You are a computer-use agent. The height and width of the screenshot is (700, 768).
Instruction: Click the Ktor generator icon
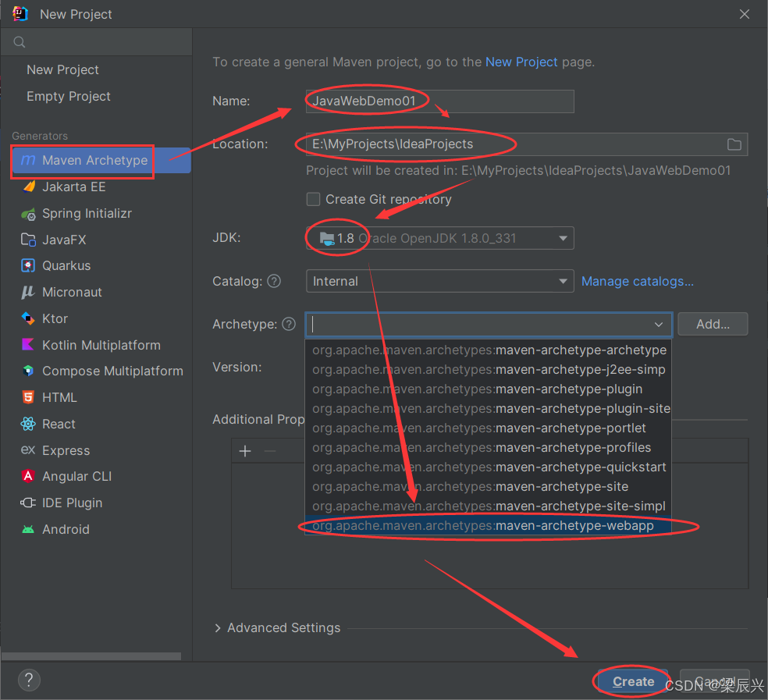(x=28, y=318)
